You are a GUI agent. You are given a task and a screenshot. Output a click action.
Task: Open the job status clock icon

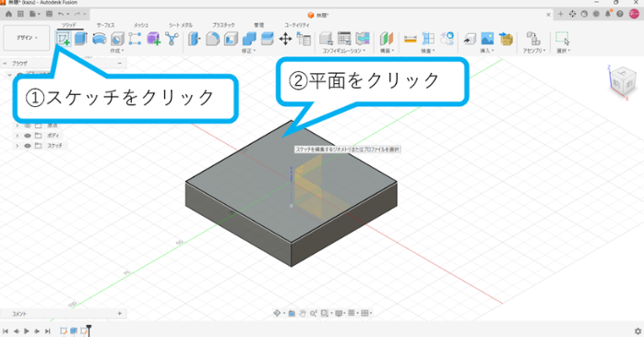coord(596,14)
